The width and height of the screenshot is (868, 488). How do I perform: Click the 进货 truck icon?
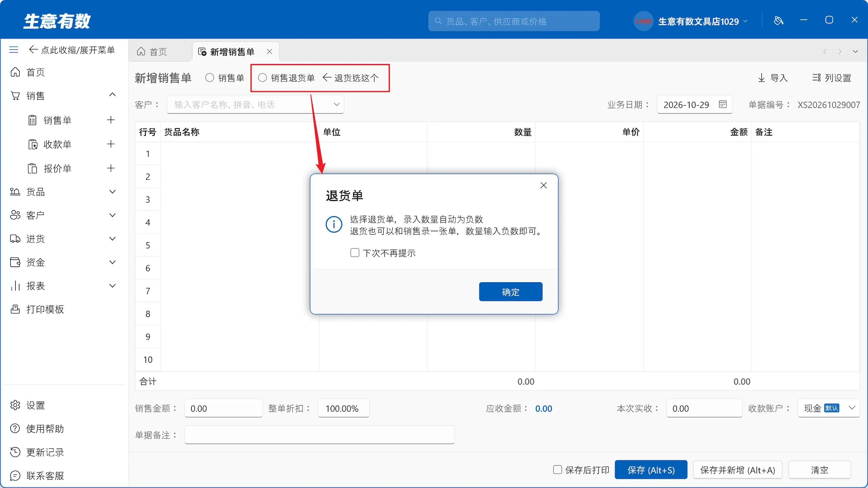[15, 238]
